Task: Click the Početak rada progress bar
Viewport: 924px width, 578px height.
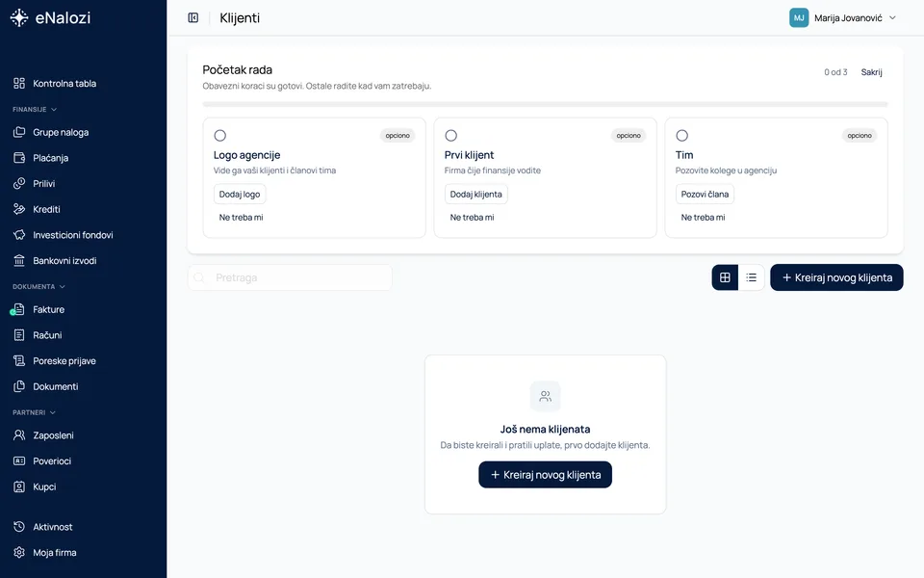Action: (545, 104)
